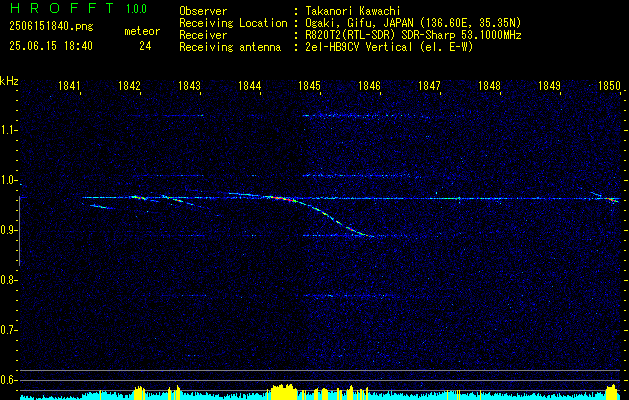629x400 pixels.
Task: Select the receiver text R820T2(RTL-SDR) SDR-Sharp 53.1000MHz
Action: (413, 35)
